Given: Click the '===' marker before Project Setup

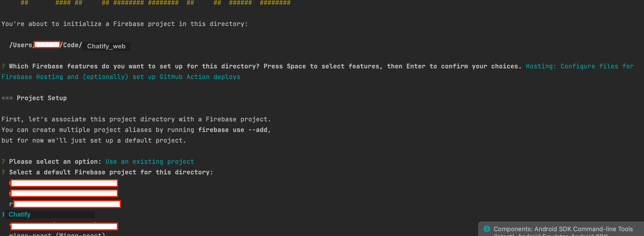Looking at the screenshot, I should point(7,98).
